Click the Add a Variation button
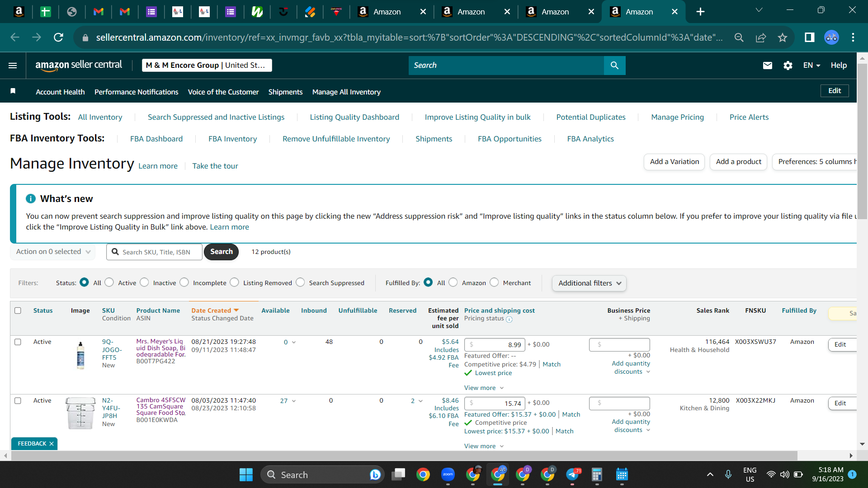The width and height of the screenshot is (868, 488). [674, 162]
